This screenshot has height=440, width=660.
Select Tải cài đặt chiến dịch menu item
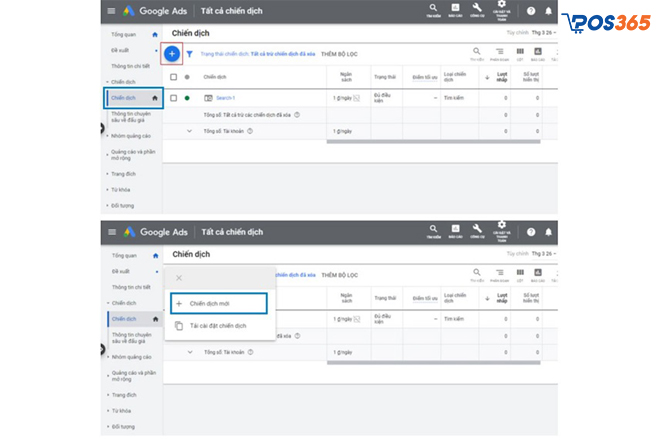tap(219, 326)
